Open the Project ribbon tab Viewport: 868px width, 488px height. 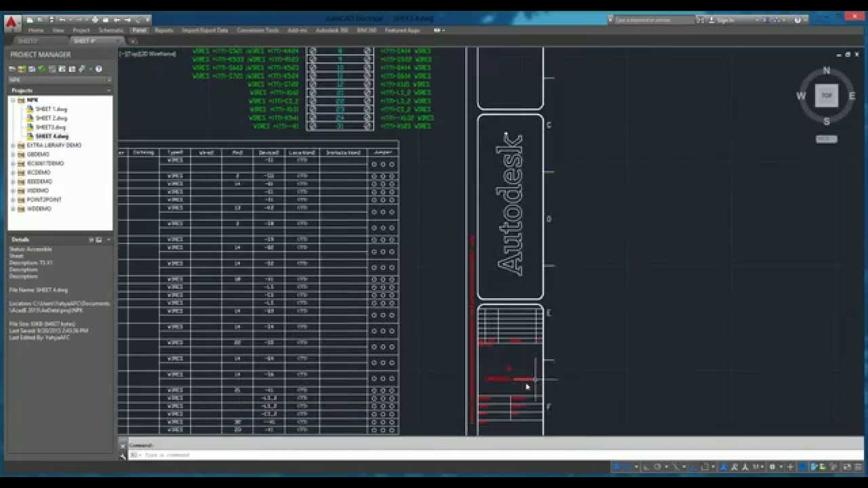tap(81, 30)
